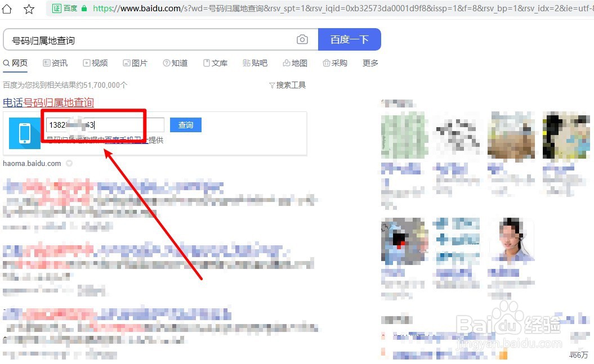The image size is (594, 364).
Task: Open the woman portrait thumbnail in the sidebar
Action: 511,241
